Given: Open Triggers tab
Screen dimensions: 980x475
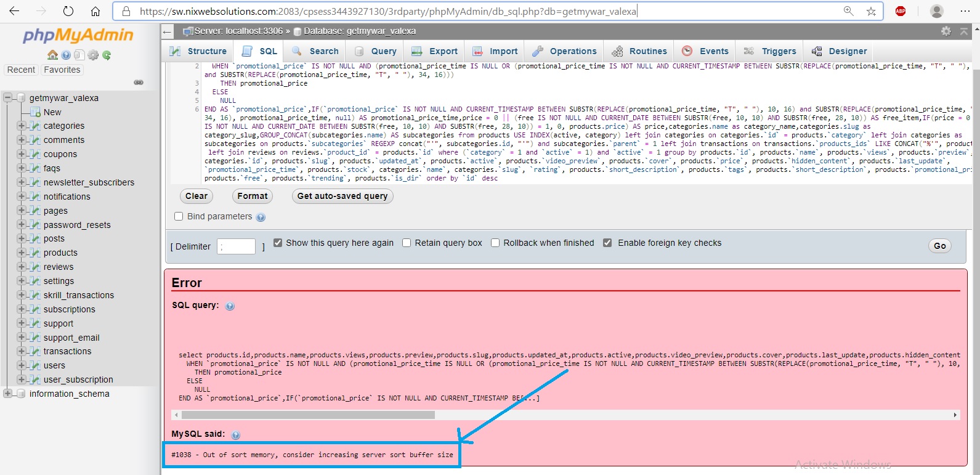Looking at the screenshot, I should click(770, 51).
